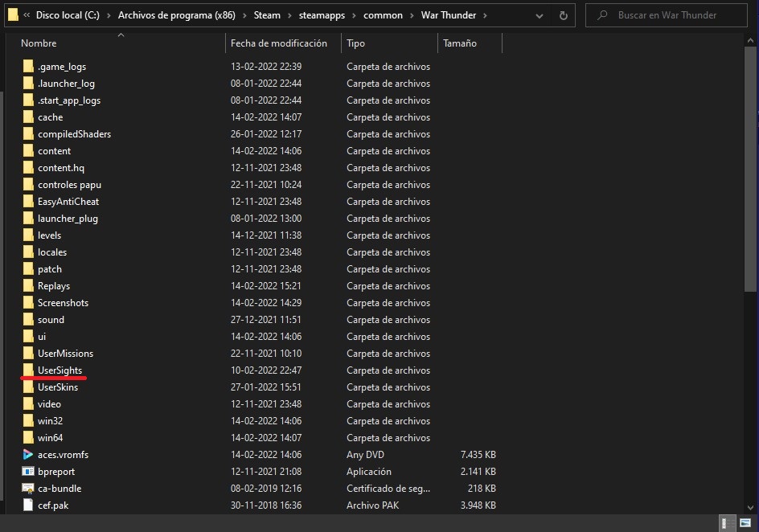
Task: Click the launcher_plug folder icon
Action: pos(28,218)
